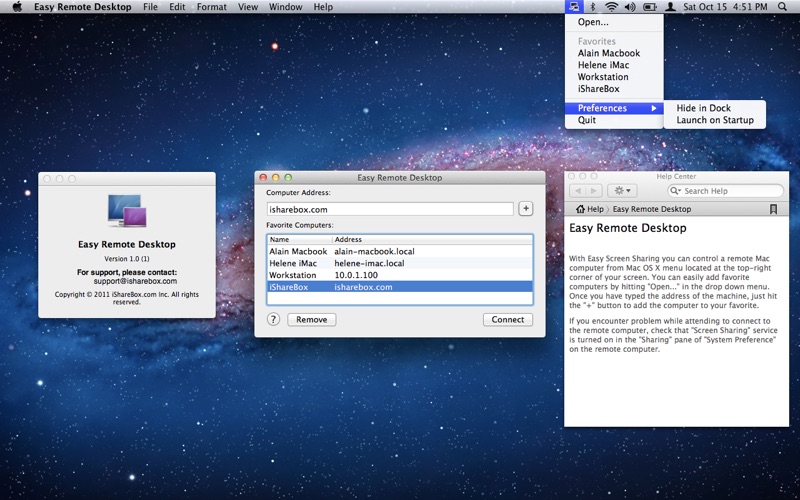Click the Easy Remote Desktop app logo in About window
This screenshot has width=800, height=500.
(127, 211)
